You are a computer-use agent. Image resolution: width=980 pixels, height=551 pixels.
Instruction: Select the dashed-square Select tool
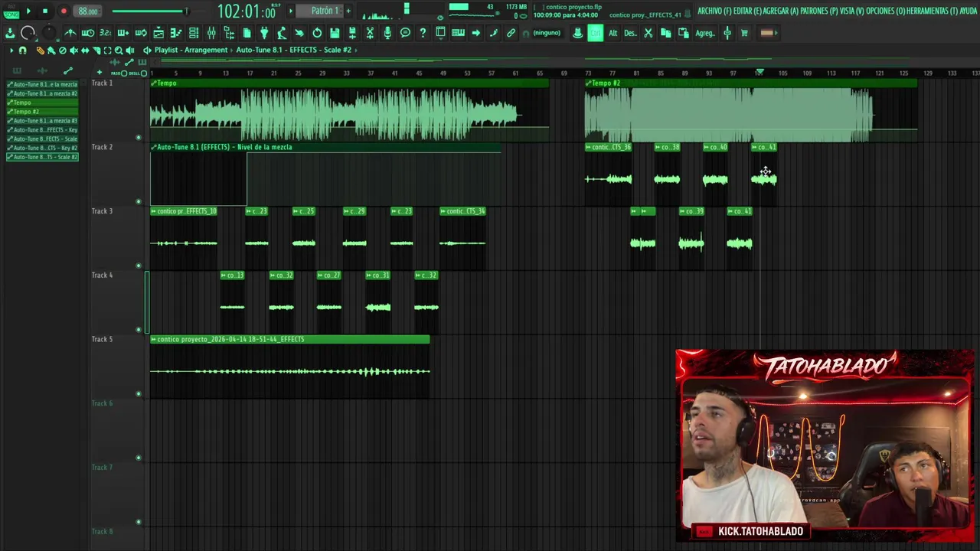click(x=107, y=51)
